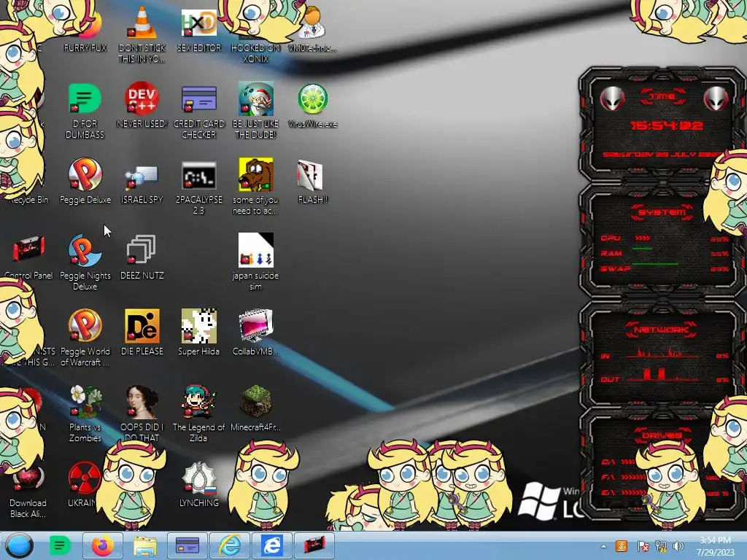Screen dimensions: 747x560
Task: Open the Action Center flag icon
Action: 643,546
